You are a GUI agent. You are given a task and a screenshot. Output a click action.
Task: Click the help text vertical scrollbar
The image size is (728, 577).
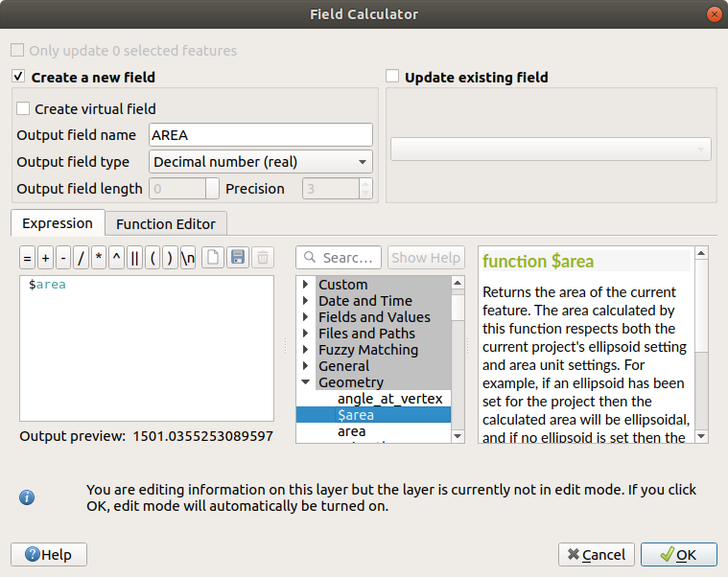[701, 345]
